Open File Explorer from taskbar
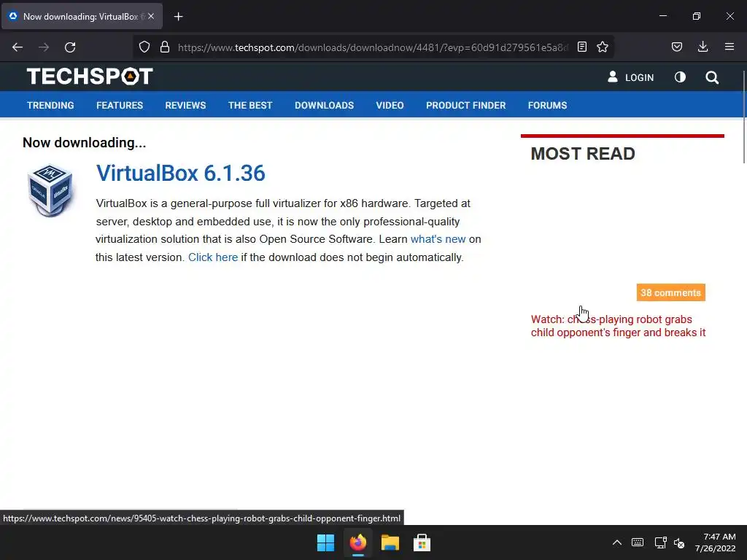Screen dimensions: 747x560 pyautogui.click(x=390, y=542)
